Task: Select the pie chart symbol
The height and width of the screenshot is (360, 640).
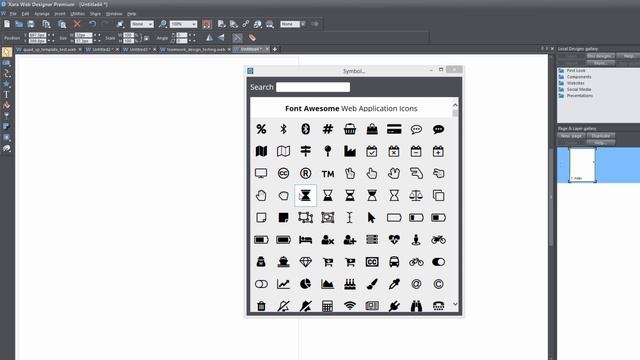Action: coord(306,284)
